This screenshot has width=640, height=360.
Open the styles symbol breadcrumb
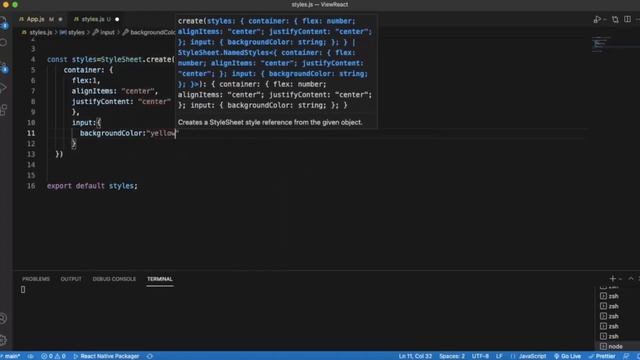pyautogui.click(x=72, y=32)
